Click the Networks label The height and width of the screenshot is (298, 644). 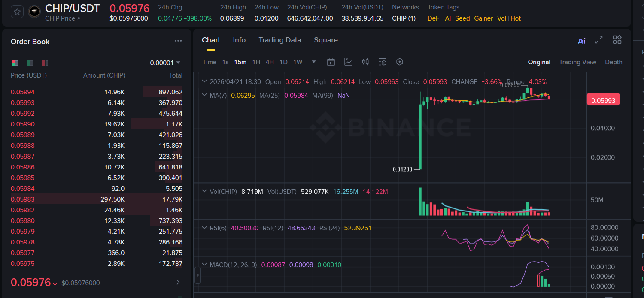405,7
